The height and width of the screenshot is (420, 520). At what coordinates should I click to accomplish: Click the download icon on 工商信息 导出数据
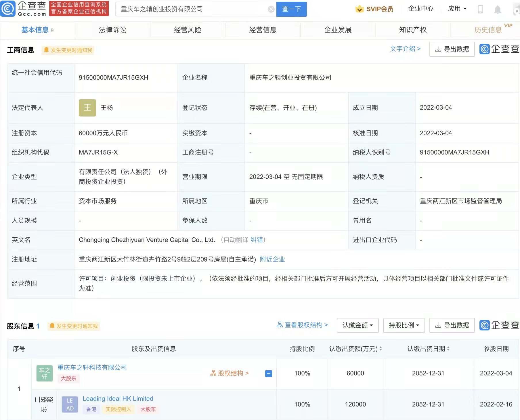(x=437, y=49)
